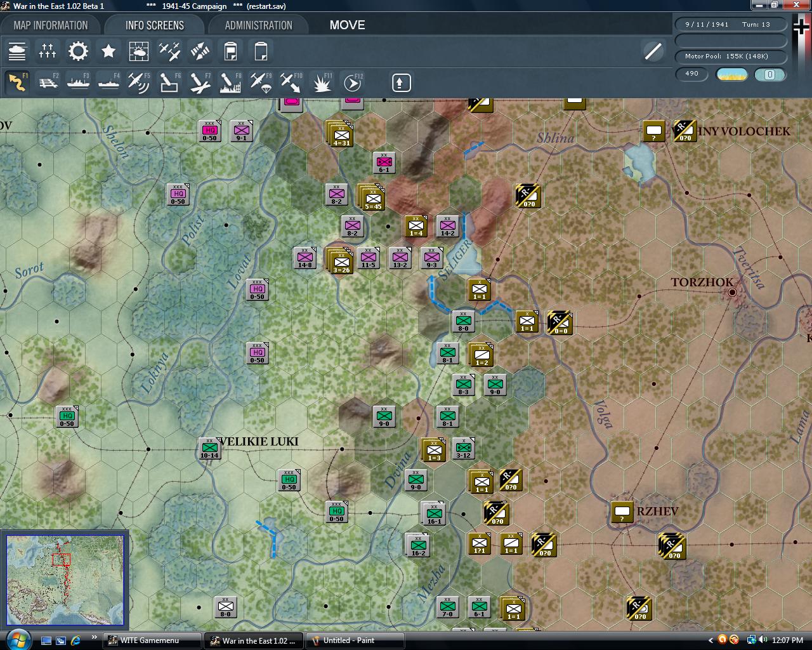Click the 12:07 PM taskbar clock
The width and height of the screenshot is (812, 650).
pyautogui.click(x=789, y=640)
